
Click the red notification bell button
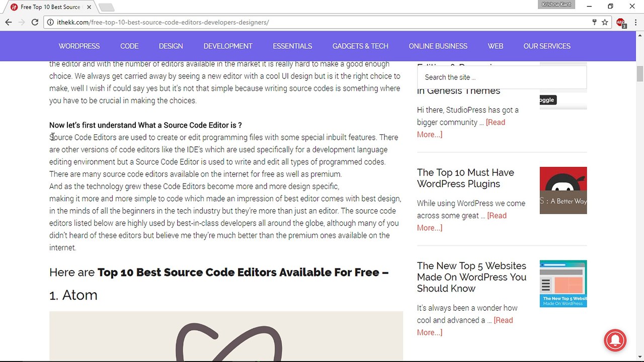coord(615,340)
